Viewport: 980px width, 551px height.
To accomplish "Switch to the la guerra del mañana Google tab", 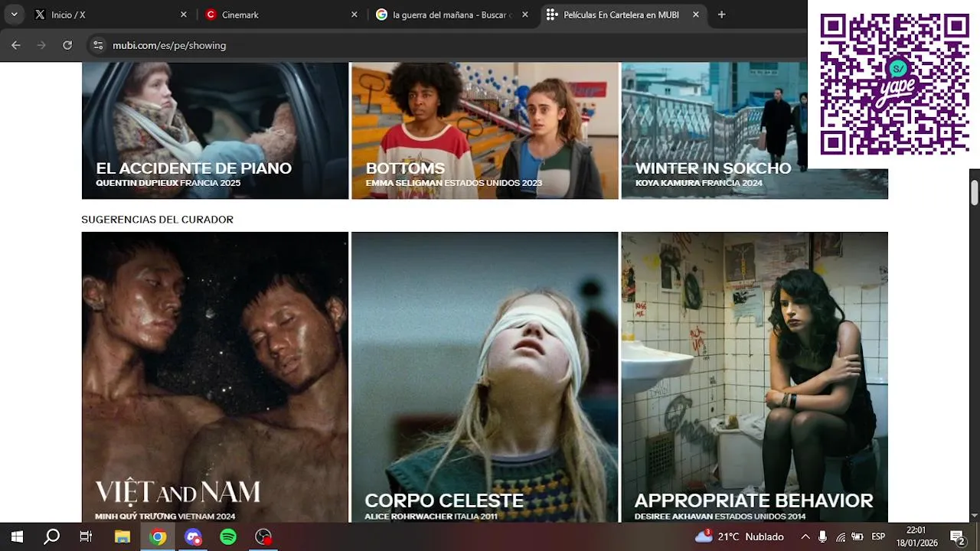I will pos(452,15).
